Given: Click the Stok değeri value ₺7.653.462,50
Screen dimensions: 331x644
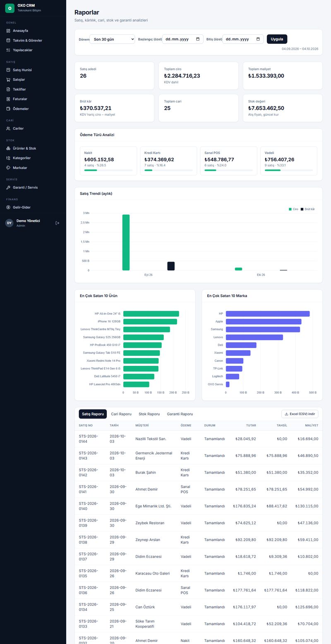Looking at the screenshot, I should click(x=266, y=108).
